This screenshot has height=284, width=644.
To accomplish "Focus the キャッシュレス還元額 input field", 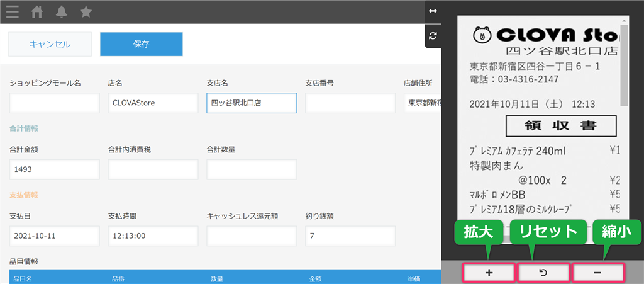I will pos(252,236).
